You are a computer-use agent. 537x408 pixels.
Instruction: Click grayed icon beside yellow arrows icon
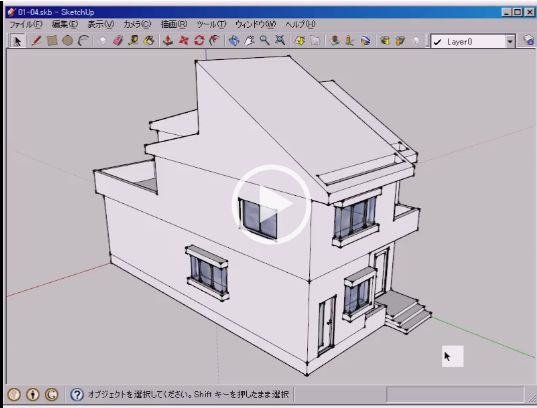315,41
